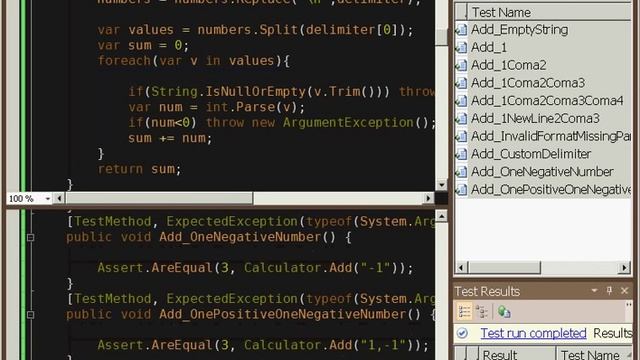Close the Test Results panel
The width and height of the screenshot is (640, 360).
click(624, 291)
